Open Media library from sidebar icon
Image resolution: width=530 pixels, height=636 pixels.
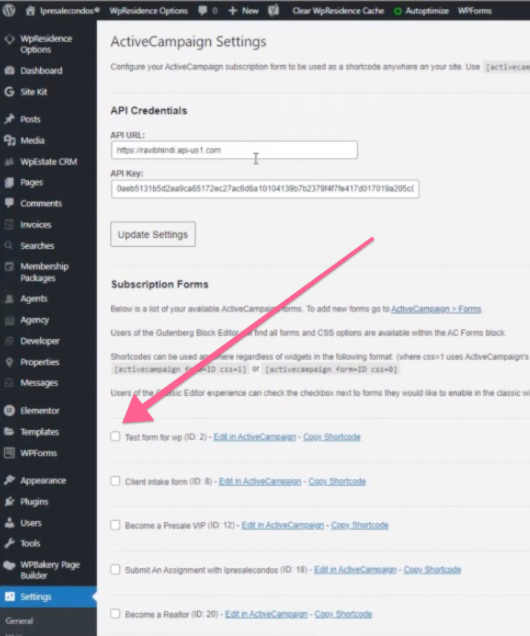pos(9,140)
